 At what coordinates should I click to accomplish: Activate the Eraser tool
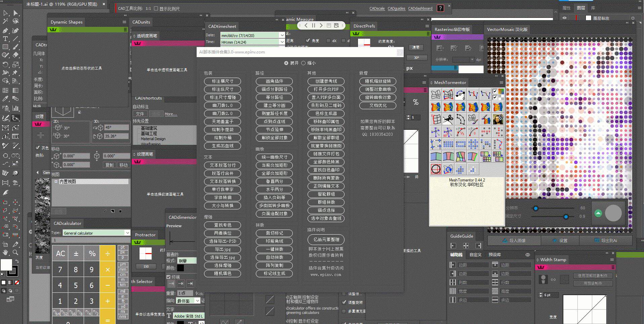[16, 55]
